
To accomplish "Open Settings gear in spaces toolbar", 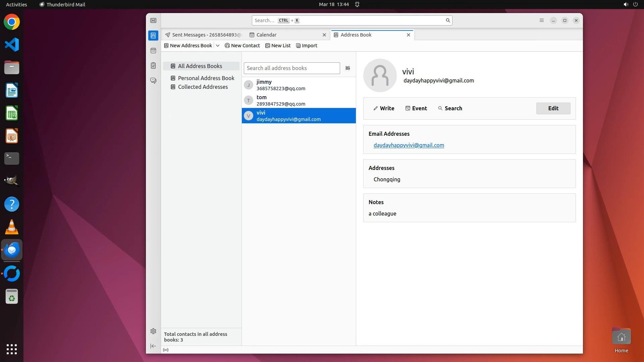I will pyautogui.click(x=153, y=331).
